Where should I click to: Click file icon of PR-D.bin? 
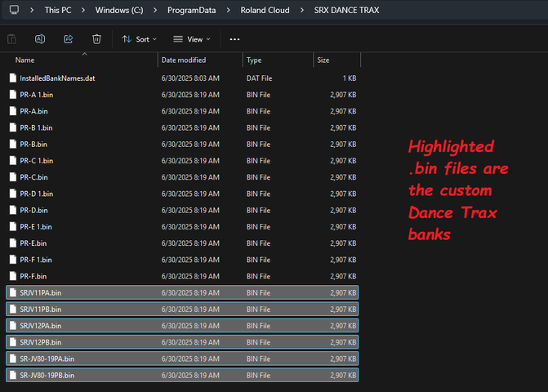pos(13,210)
